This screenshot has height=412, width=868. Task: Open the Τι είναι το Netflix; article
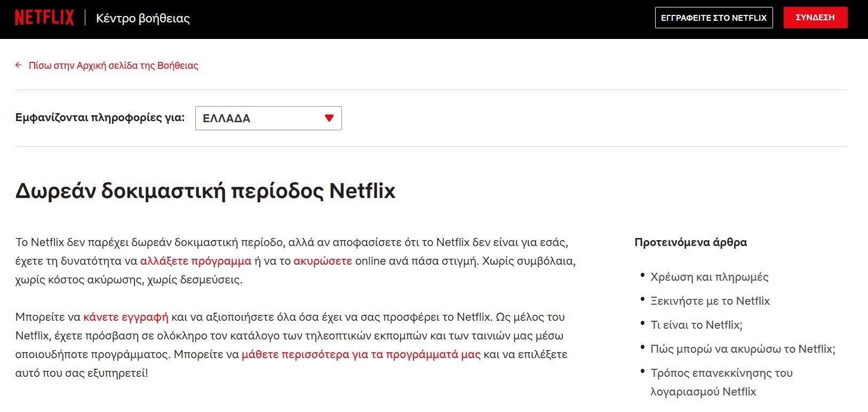[696, 325]
